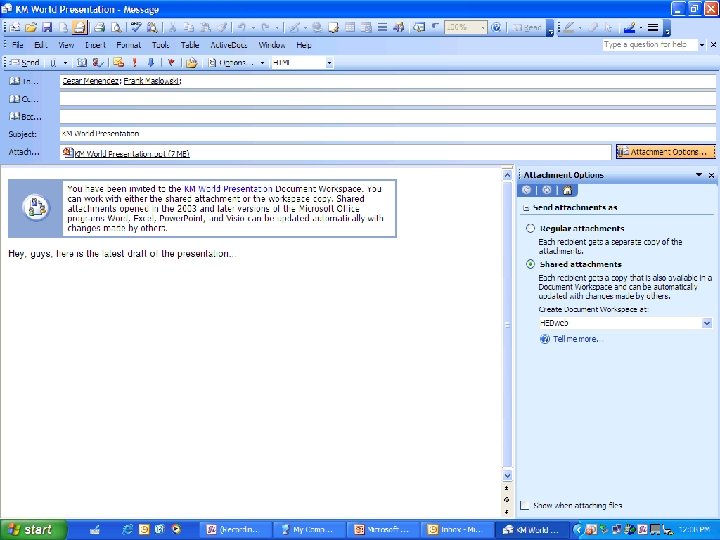The height and width of the screenshot is (540, 720).
Task: Click the Forward button in the Attachment Options pane
Action: tap(546, 190)
